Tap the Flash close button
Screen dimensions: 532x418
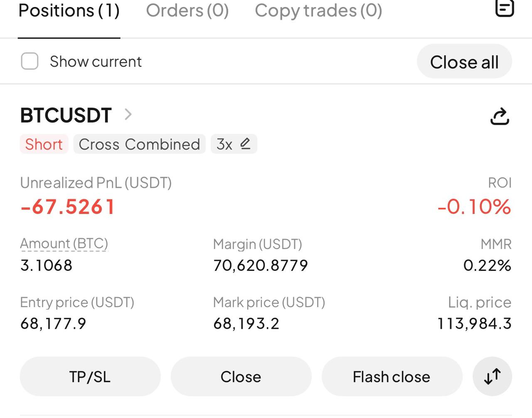click(x=392, y=376)
